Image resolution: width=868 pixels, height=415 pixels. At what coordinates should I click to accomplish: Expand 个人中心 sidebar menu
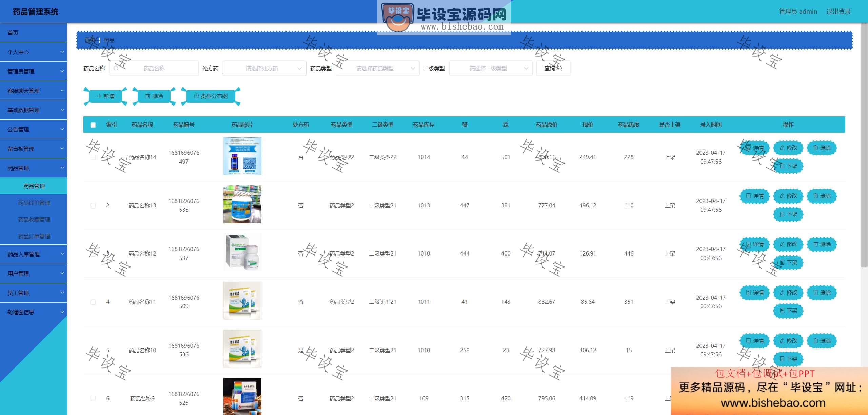(x=34, y=52)
